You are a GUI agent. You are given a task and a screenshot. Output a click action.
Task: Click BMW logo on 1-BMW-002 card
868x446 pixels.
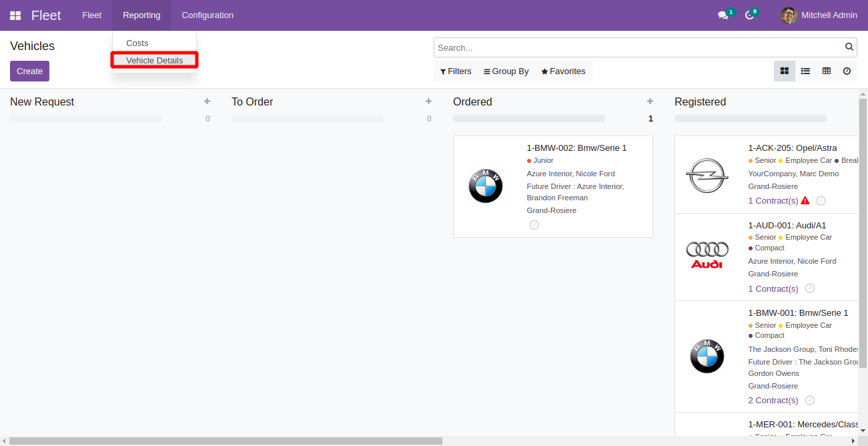coord(486,186)
